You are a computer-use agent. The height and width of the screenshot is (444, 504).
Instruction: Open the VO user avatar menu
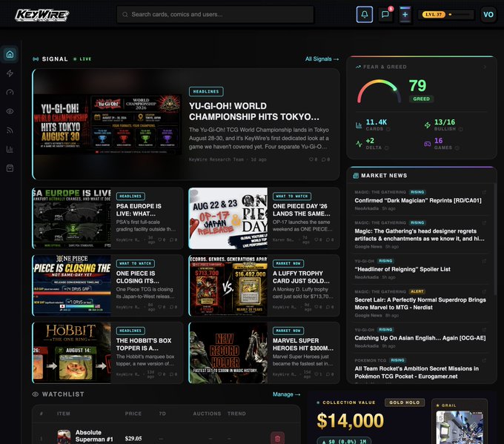coord(488,15)
